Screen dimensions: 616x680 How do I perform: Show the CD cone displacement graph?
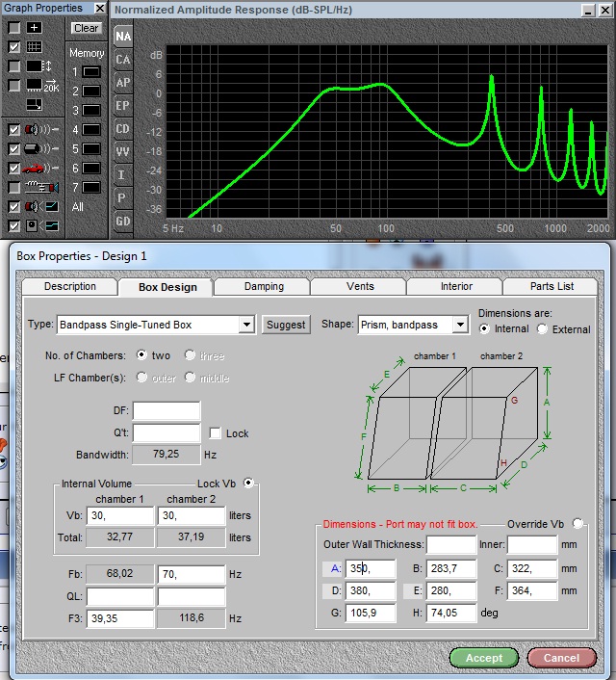123,129
